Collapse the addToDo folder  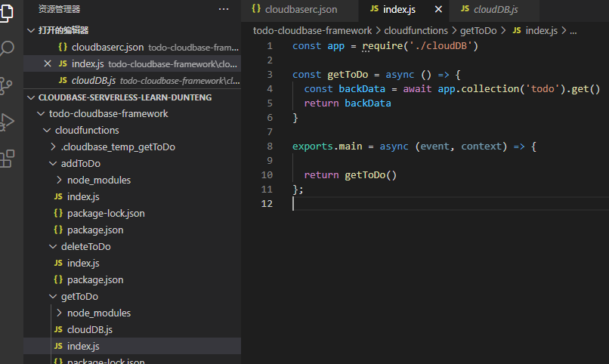[x=53, y=164]
